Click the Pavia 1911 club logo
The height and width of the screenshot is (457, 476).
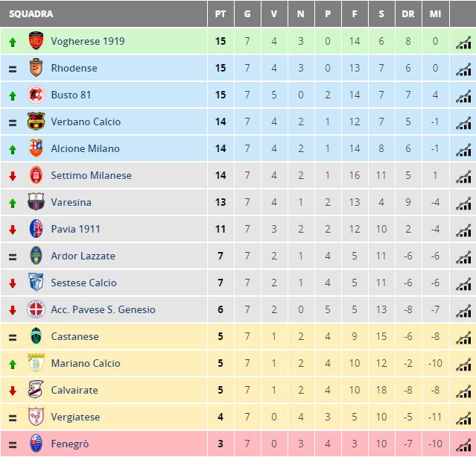(x=36, y=228)
